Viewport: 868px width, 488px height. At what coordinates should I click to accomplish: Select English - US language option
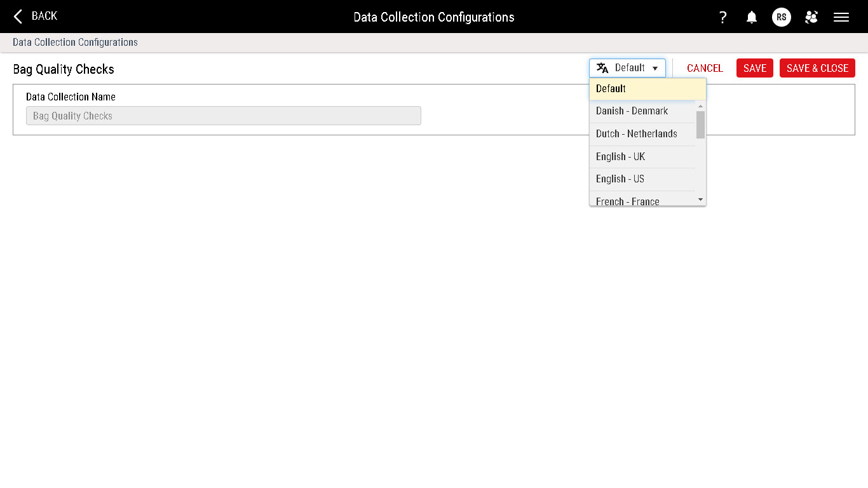click(620, 179)
